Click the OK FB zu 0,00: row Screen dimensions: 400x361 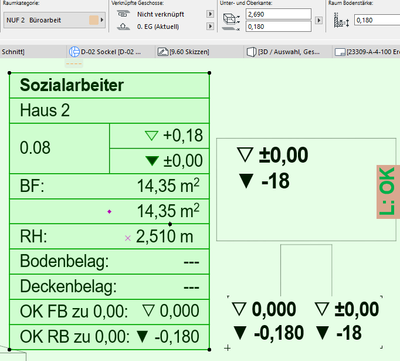tap(109, 312)
